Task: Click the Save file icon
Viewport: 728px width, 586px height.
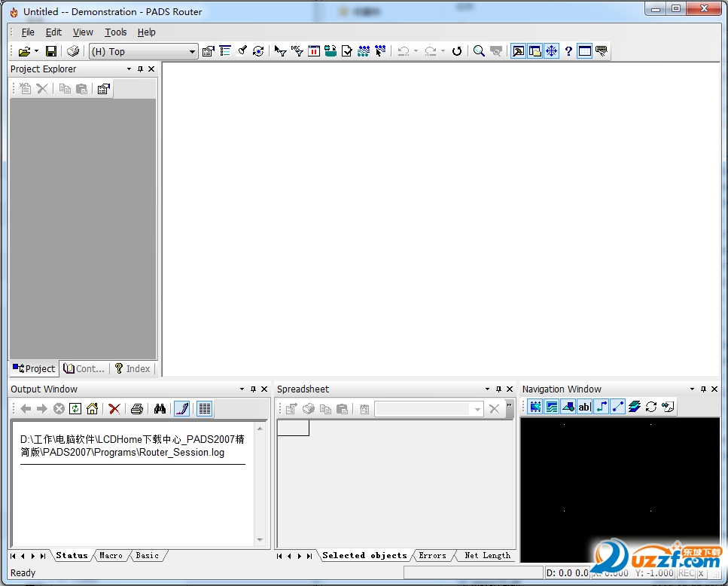Action: (51, 51)
